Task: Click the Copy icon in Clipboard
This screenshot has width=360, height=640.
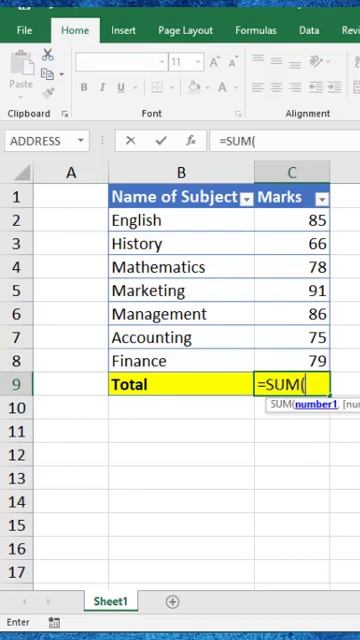Action: pyautogui.click(x=47, y=74)
